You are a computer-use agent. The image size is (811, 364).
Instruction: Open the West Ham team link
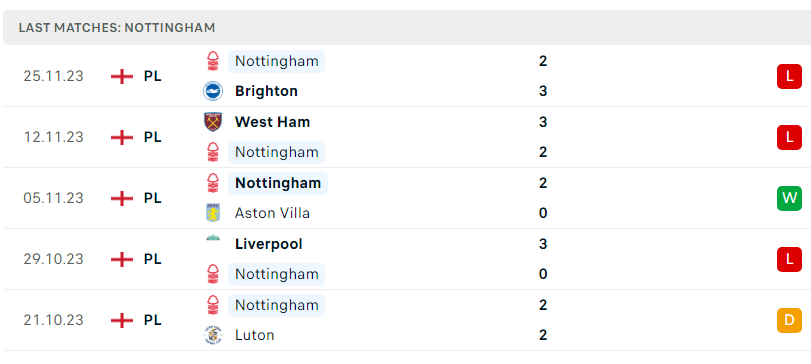pos(273,122)
